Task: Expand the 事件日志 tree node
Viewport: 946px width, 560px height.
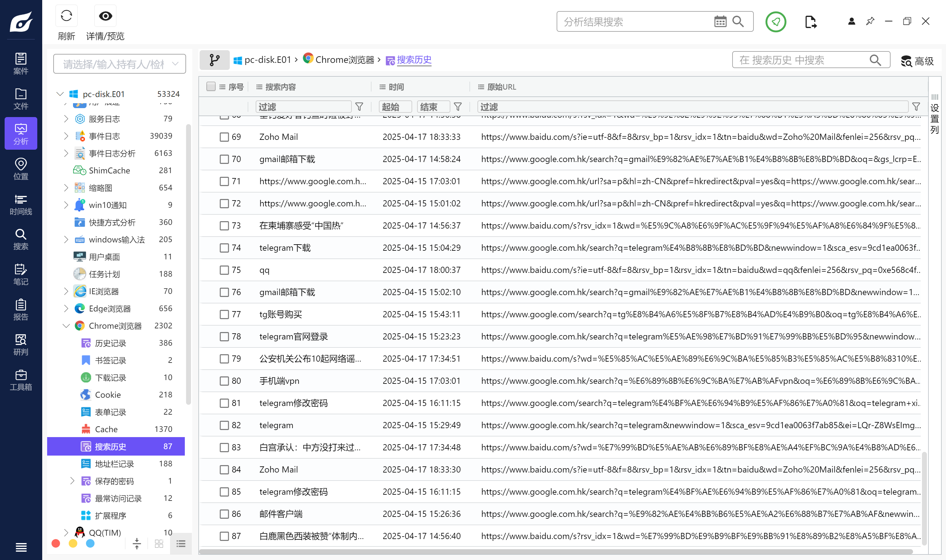Action: (x=66, y=136)
